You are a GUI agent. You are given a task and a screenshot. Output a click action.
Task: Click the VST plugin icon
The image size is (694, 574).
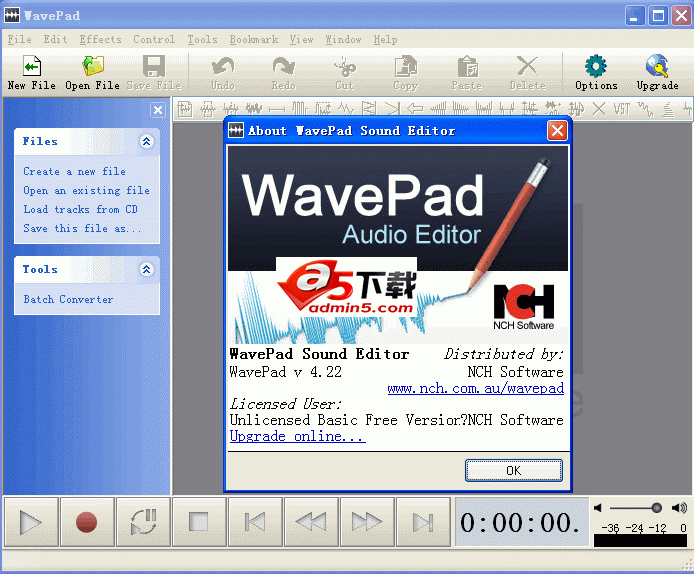[x=622, y=108]
